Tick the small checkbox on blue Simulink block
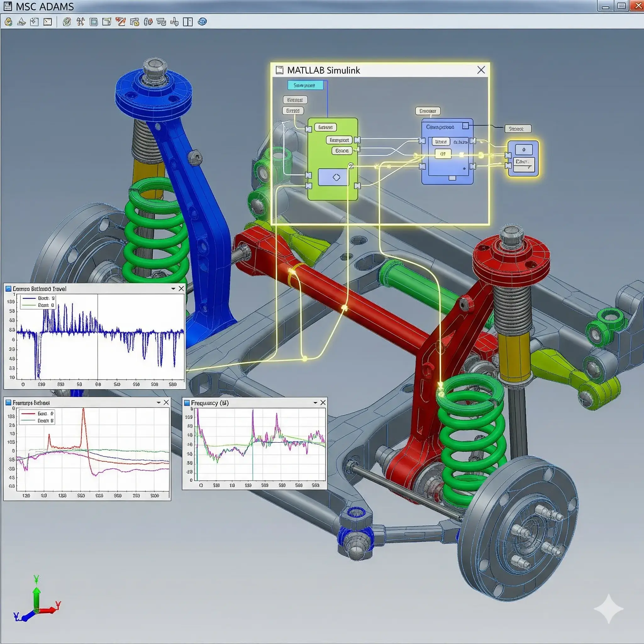This screenshot has height=644, width=644. point(466,126)
